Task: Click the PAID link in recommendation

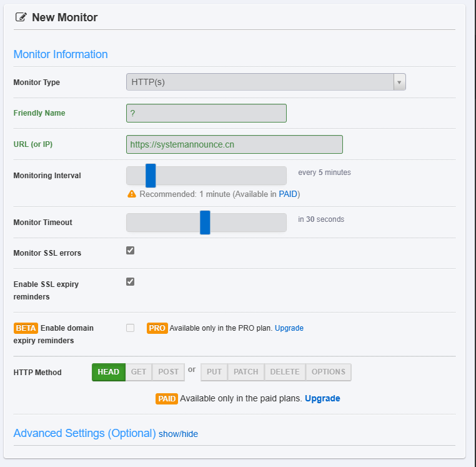Action: [x=288, y=194]
